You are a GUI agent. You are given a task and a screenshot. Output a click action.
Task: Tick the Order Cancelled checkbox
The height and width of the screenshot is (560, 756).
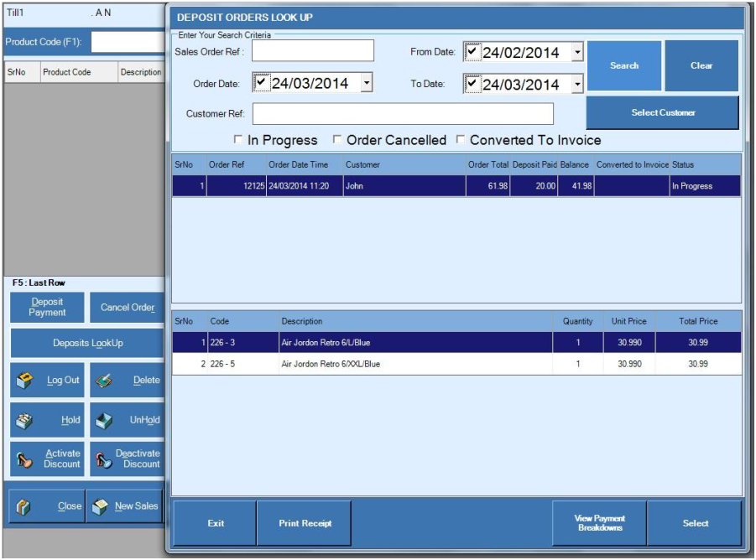(337, 140)
